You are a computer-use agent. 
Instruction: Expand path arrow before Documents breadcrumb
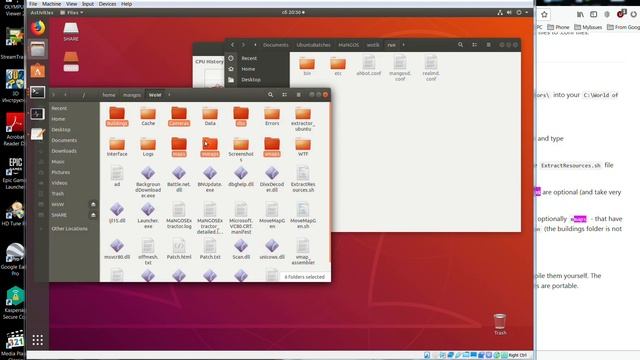pos(256,45)
